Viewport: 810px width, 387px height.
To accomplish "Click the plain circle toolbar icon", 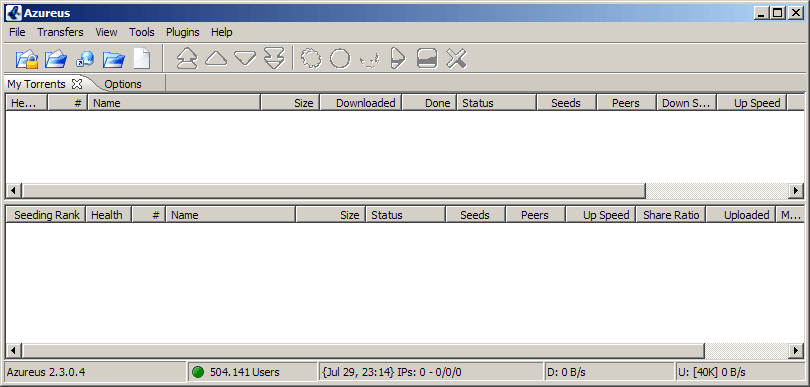I will click(340, 58).
